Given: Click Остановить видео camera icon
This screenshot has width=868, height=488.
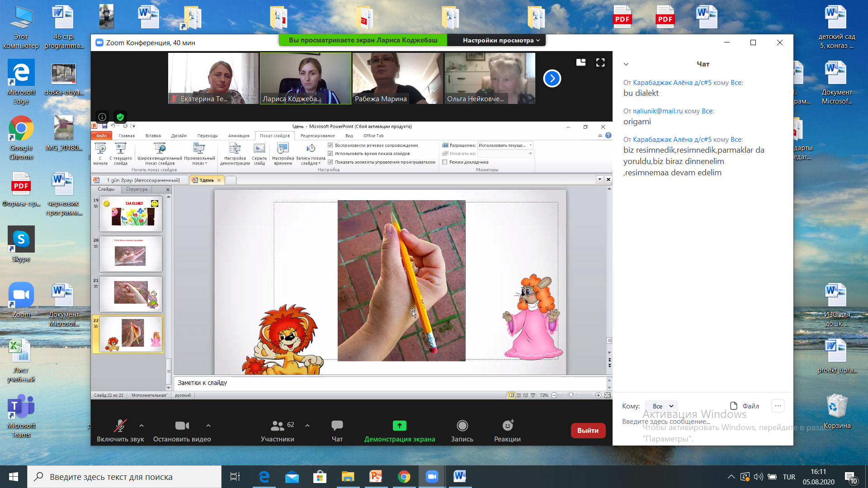Looking at the screenshot, I should 182,426.
